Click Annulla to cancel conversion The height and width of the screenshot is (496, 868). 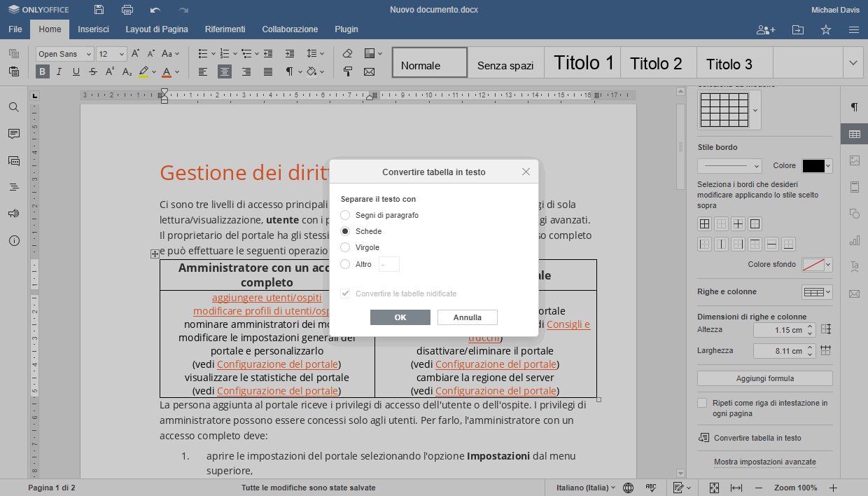[x=468, y=317]
